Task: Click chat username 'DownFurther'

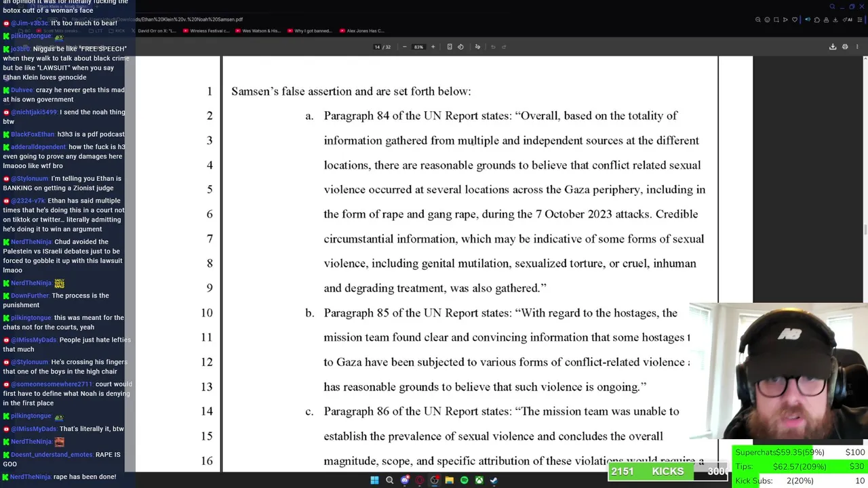Action: (31, 296)
